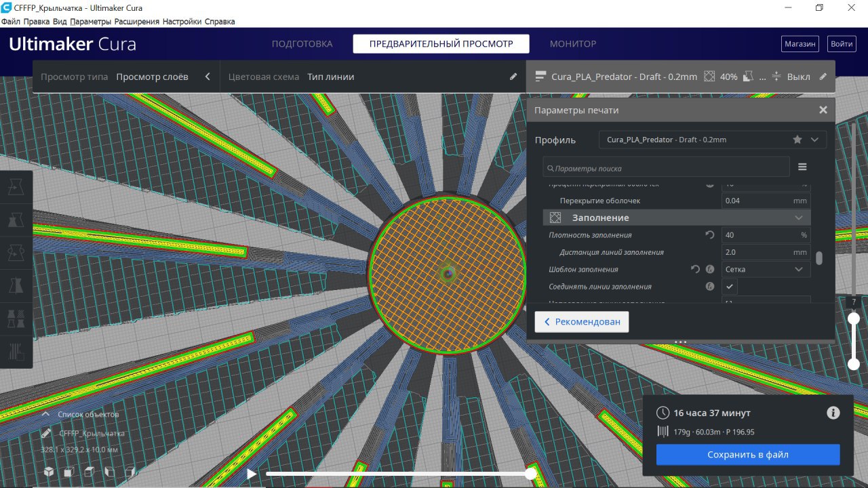The width and height of the screenshot is (868, 488).
Task: Switch to the МОНИТОР stage tab
Action: (x=573, y=44)
